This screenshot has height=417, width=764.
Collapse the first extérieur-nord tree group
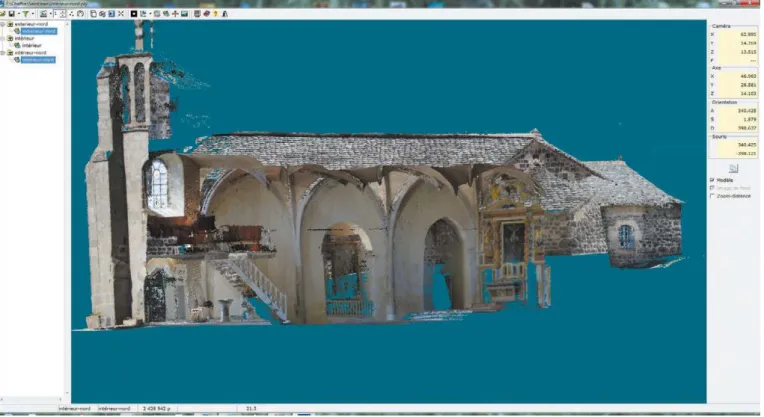[2, 24]
